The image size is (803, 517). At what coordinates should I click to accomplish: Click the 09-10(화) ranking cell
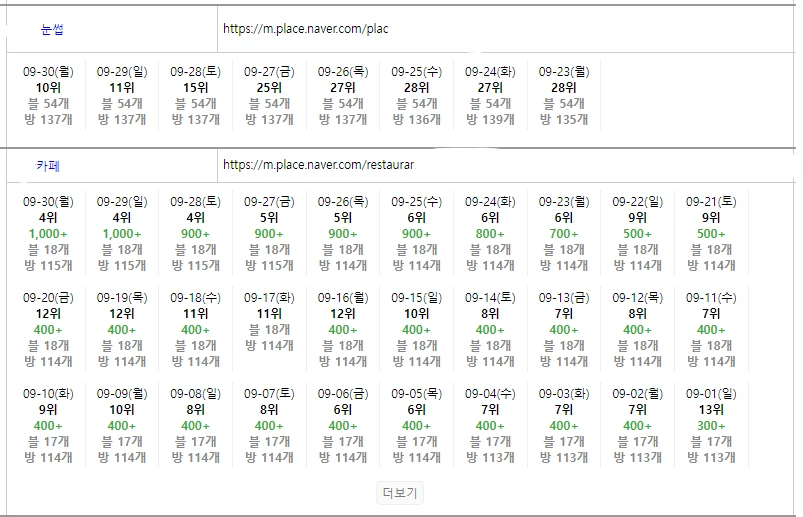point(48,426)
